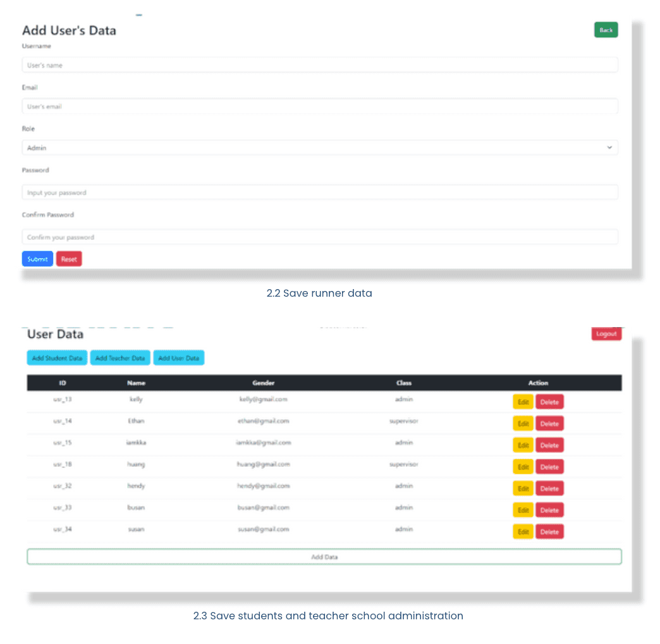Click the Add Data bar below the table

323,557
